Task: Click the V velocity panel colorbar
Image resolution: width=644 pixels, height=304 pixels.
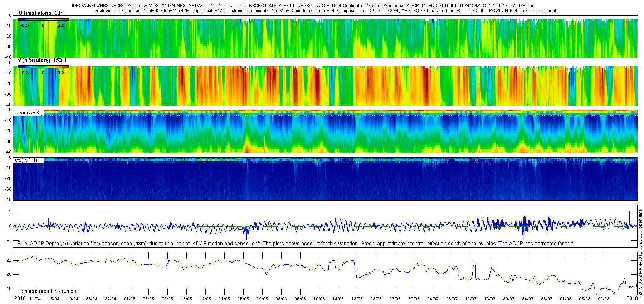Action: [43, 67]
